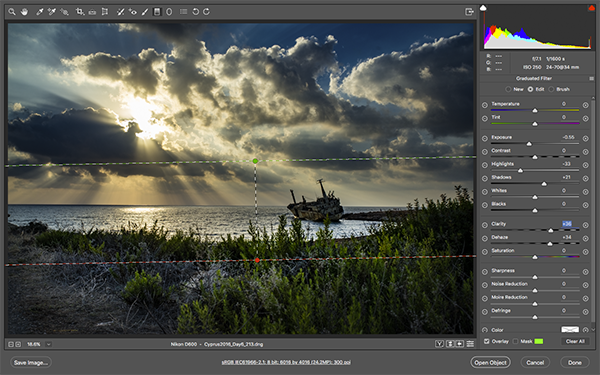Decrease Shadows using the minus button
600x375 pixels.
click(x=485, y=179)
